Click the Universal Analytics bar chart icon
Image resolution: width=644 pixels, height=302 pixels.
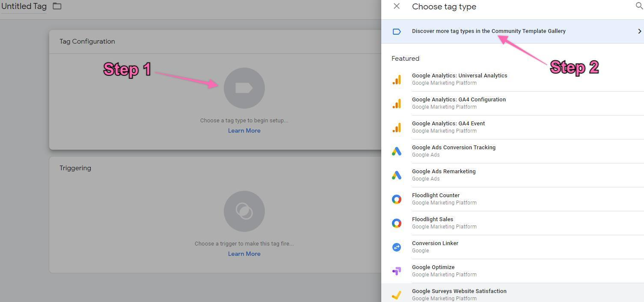[x=397, y=80]
